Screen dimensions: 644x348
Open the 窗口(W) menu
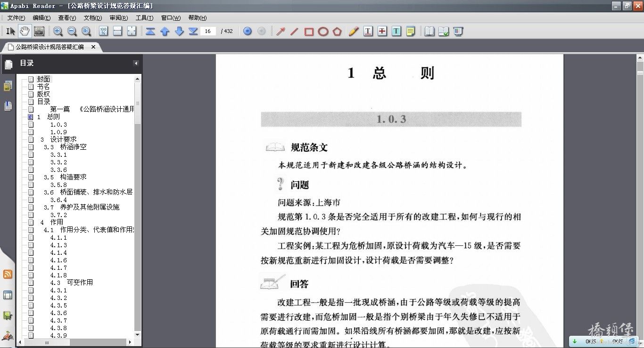point(171,18)
